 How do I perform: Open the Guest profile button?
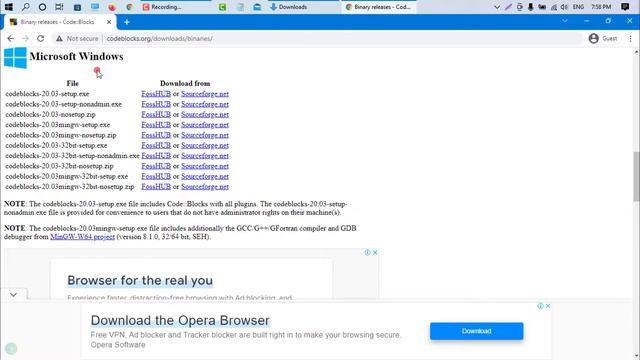[x=603, y=38]
